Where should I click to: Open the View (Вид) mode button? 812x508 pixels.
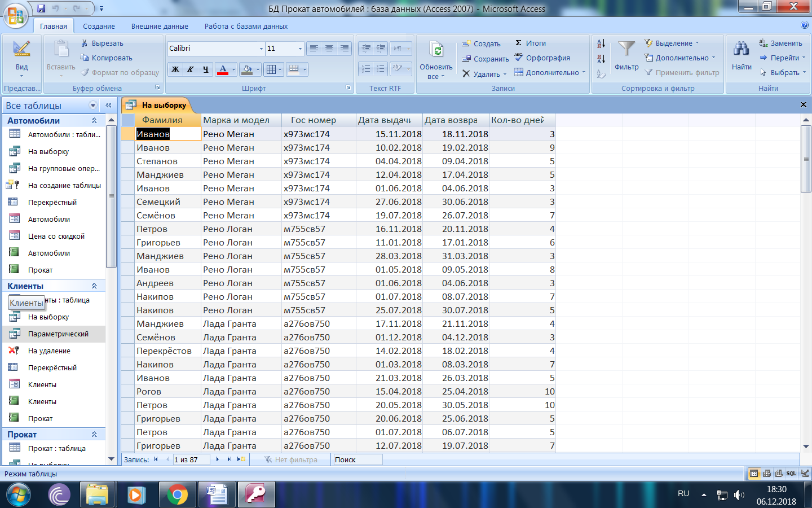click(x=21, y=59)
